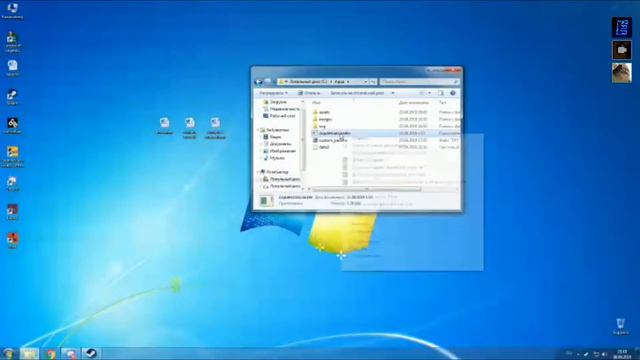
Task: Open the Recycle Bin on the desktop
Action: coord(620,326)
